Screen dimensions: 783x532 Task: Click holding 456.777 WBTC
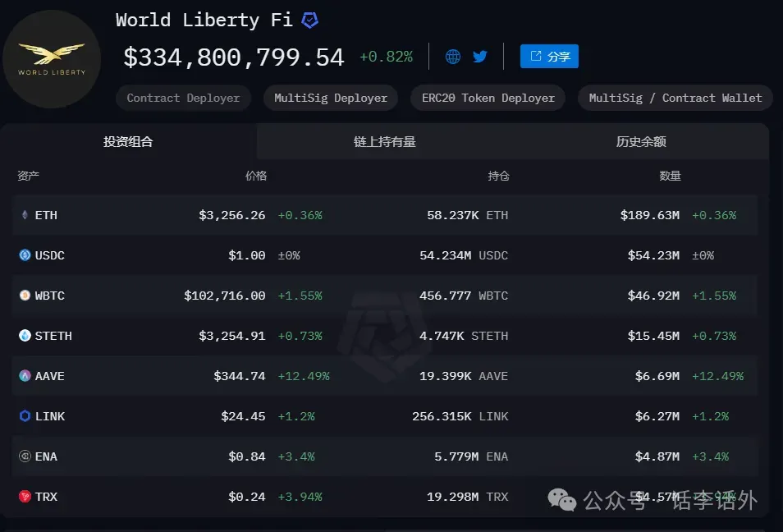464,296
